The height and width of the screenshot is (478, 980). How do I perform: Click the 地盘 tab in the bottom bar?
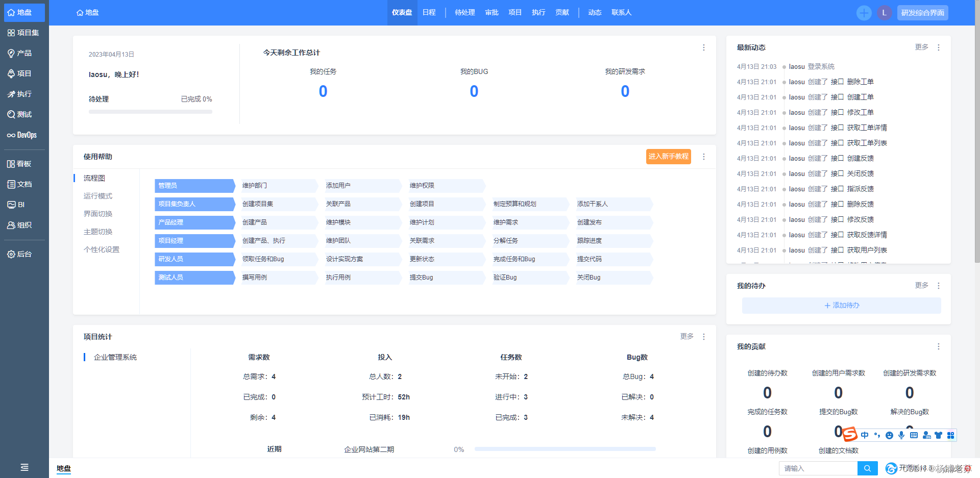64,468
